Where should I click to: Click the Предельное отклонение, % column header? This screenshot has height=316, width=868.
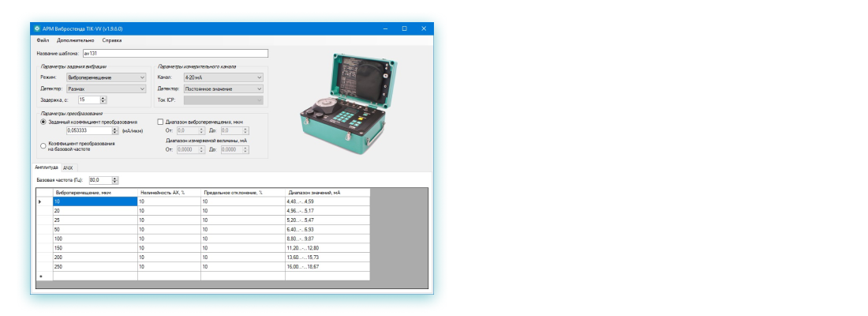tap(243, 193)
